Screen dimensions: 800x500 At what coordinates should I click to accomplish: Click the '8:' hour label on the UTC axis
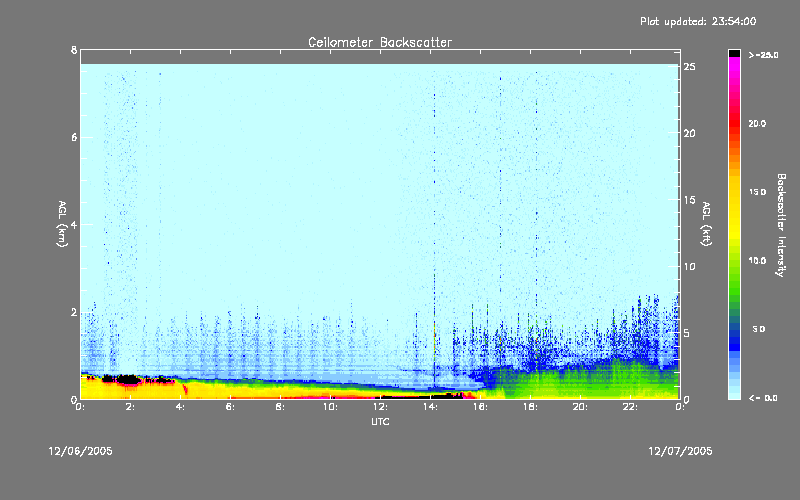[x=281, y=407]
